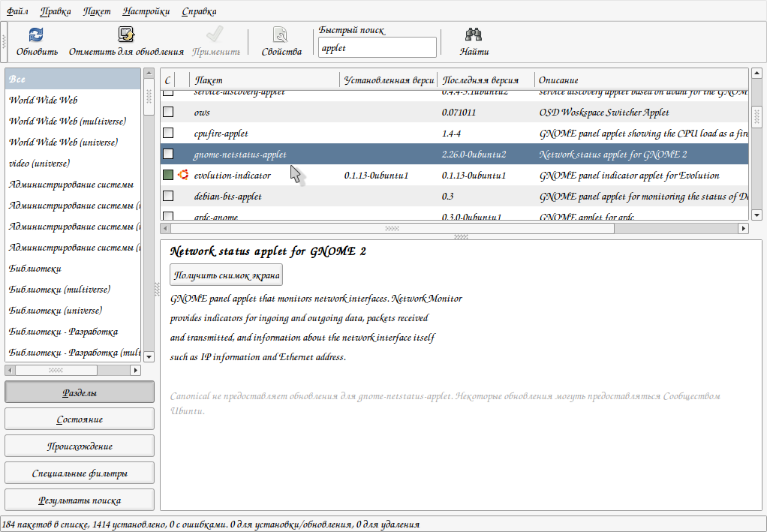The height and width of the screenshot is (532, 767).
Task: Open package Свойства toolbar icon
Action: (x=281, y=35)
